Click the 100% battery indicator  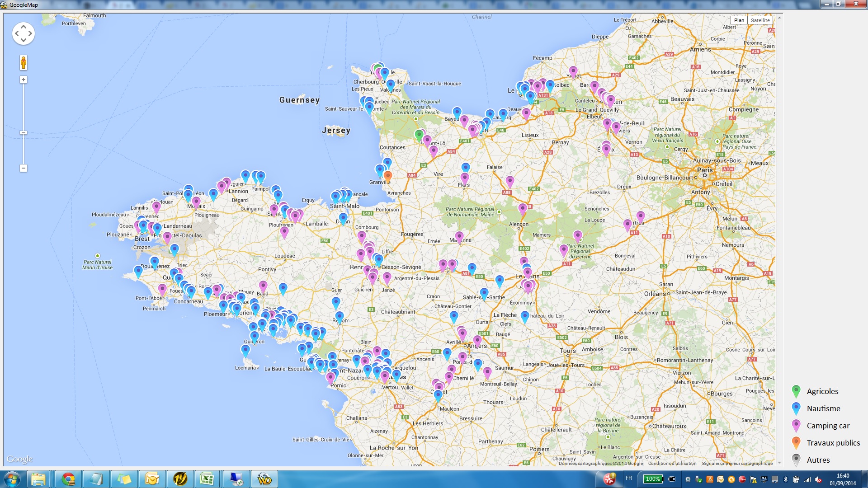coord(653,479)
